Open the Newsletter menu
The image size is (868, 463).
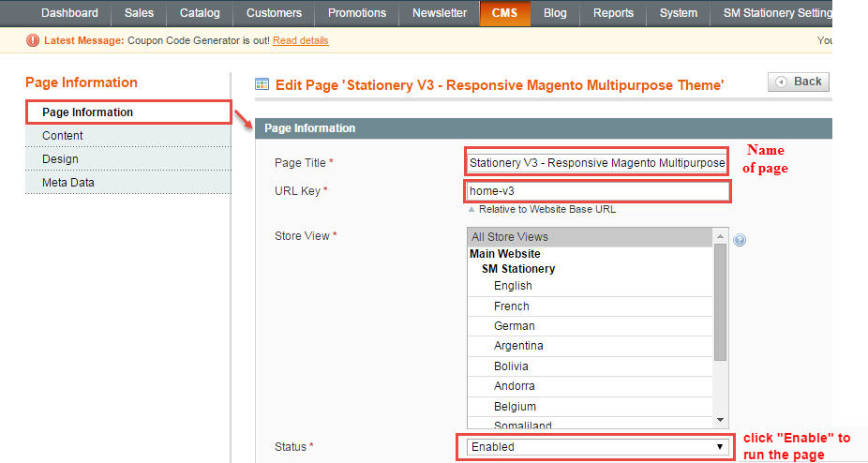(x=440, y=13)
